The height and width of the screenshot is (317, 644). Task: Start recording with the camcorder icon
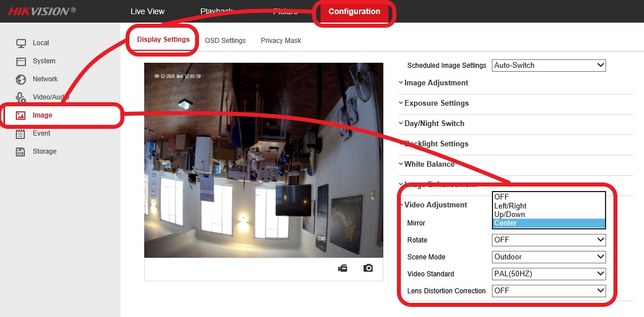(x=343, y=268)
